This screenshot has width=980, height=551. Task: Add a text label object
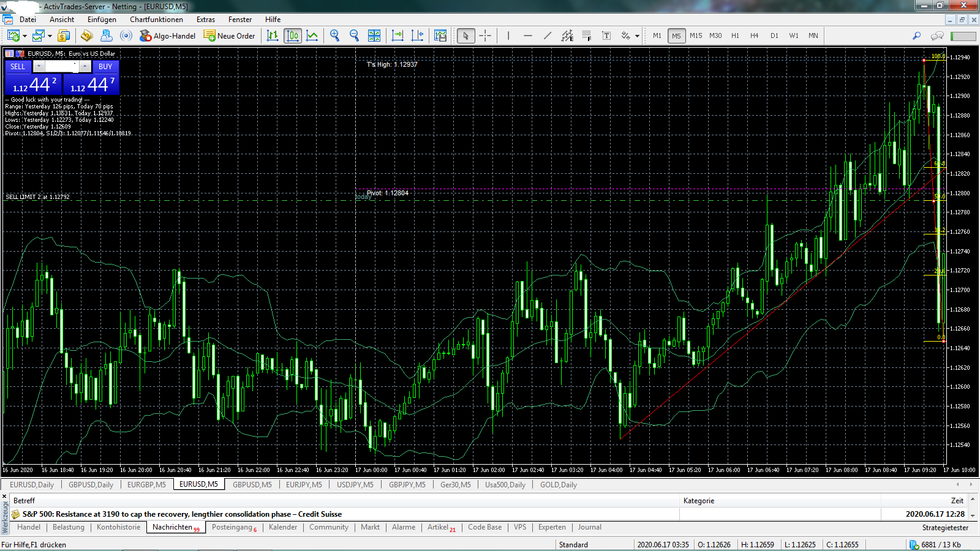(606, 36)
